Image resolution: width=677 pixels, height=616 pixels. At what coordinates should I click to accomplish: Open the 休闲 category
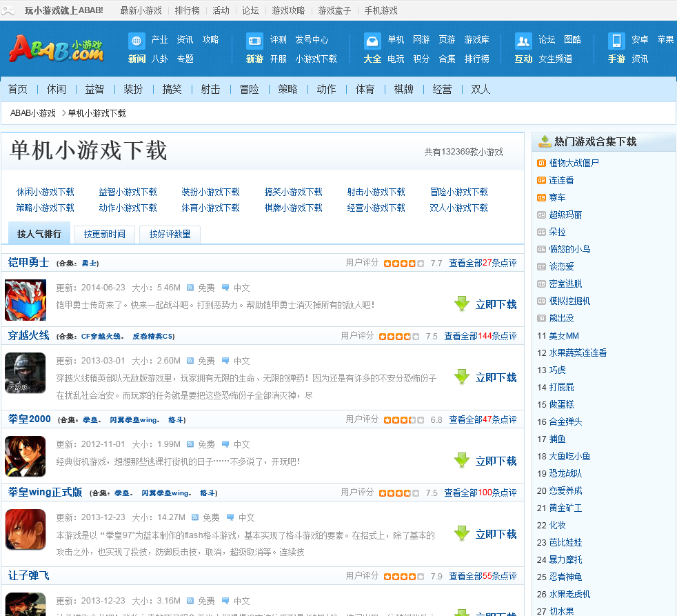pyautogui.click(x=57, y=90)
